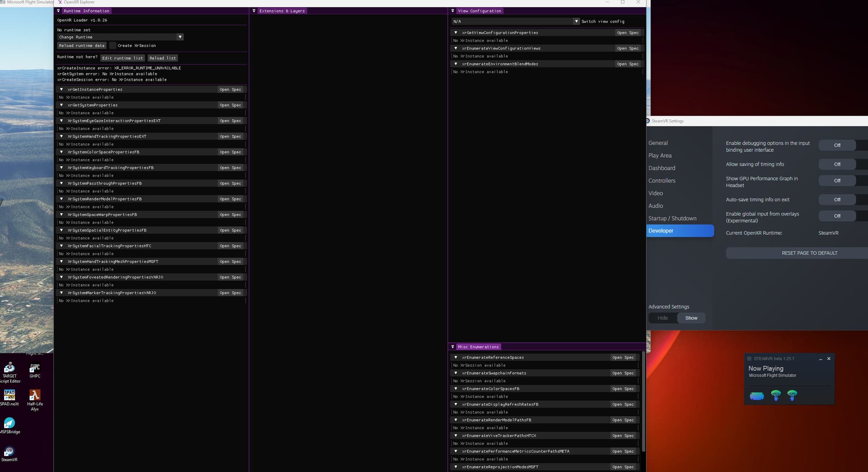The height and width of the screenshot is (472, 868).
Task: Collapse XrSystemHandTrackingPropertiesEXT section
Action: click(61, 136)
